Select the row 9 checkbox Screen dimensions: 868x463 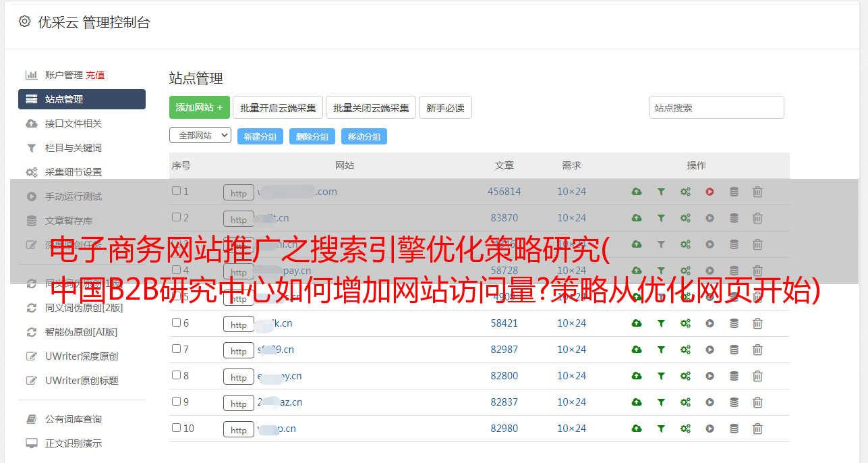pos(176,402)
